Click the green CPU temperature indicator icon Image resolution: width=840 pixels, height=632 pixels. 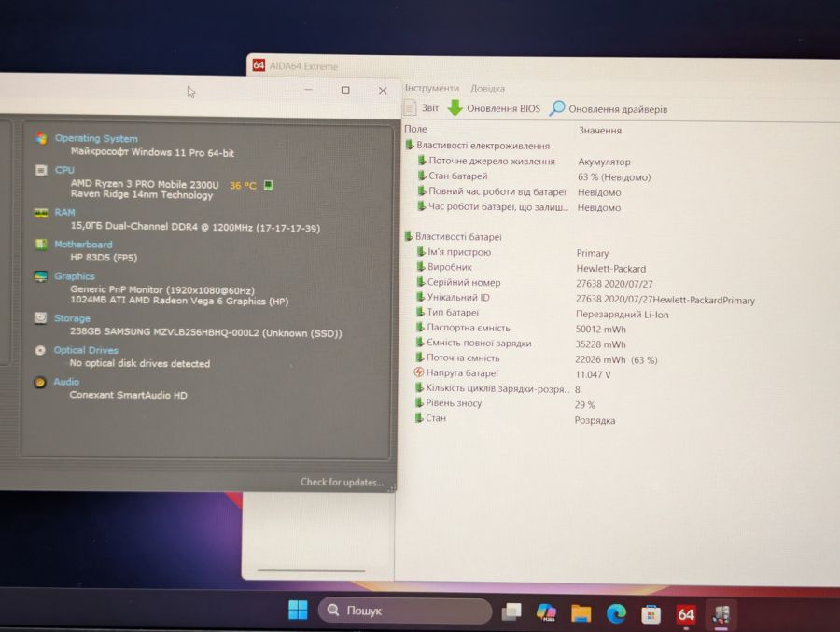click(269, 186)
